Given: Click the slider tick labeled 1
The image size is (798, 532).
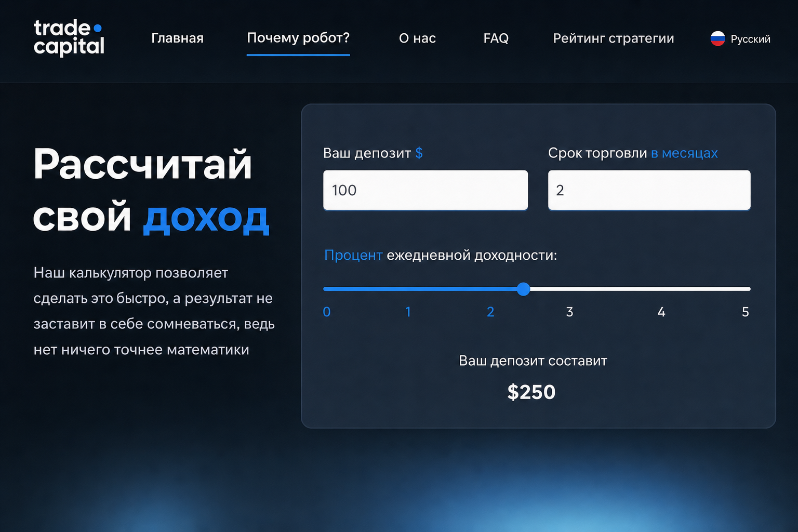Looking at the screenshot, I should tap(408, 312).
